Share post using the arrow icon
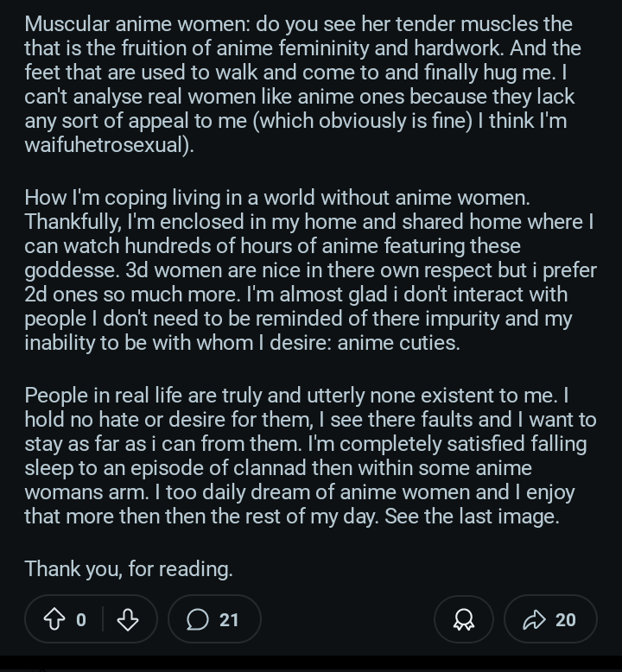The height and width of the screenshot is (672, 622). [x=534, y=619]
